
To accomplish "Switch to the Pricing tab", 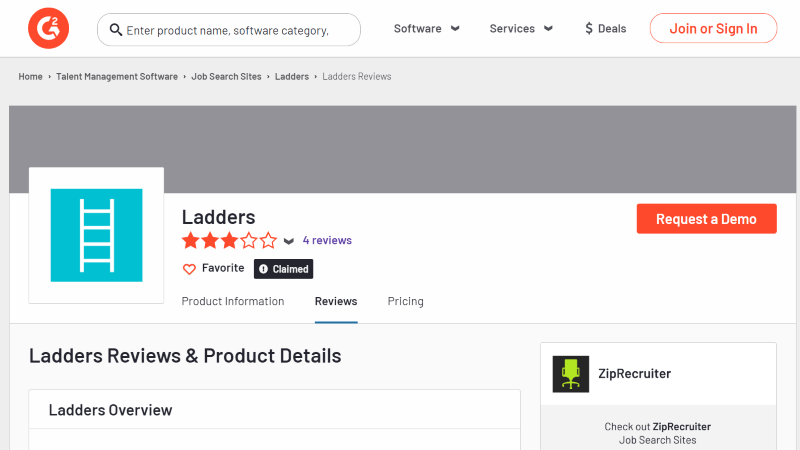I will pos(406,302).
